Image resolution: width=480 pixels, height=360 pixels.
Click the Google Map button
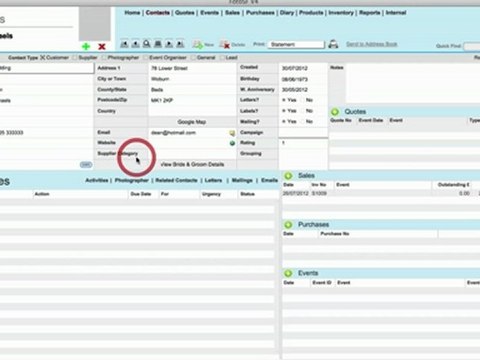(192, 122)
